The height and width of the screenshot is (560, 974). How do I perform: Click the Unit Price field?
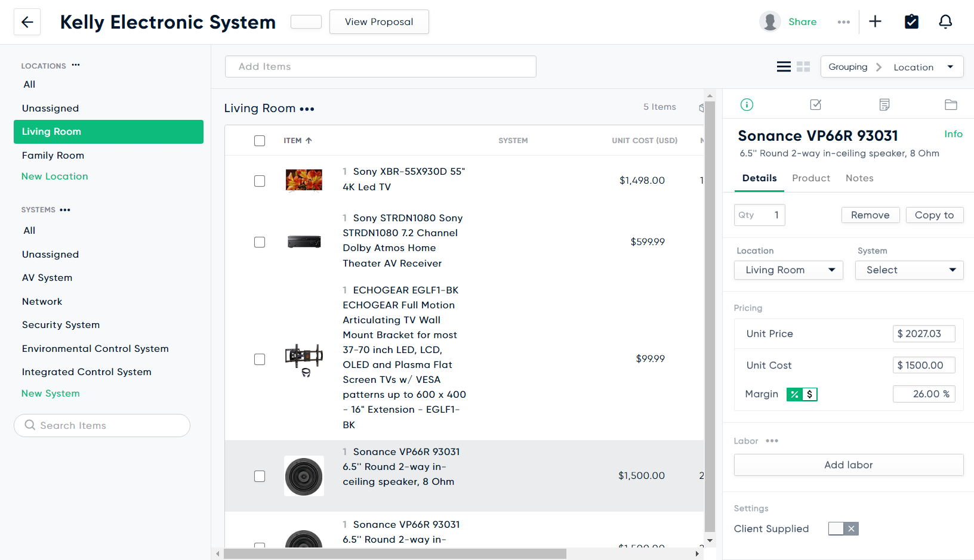click(x=924, y=334)
